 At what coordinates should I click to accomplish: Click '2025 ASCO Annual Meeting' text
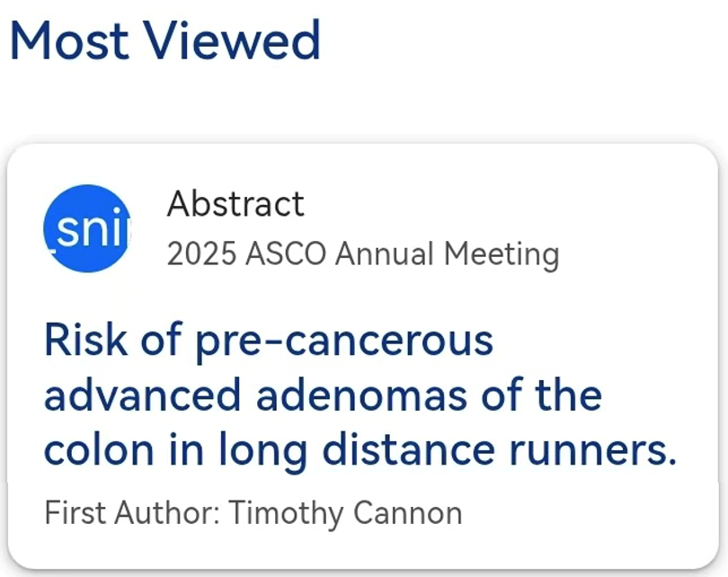tap(362, 254)
